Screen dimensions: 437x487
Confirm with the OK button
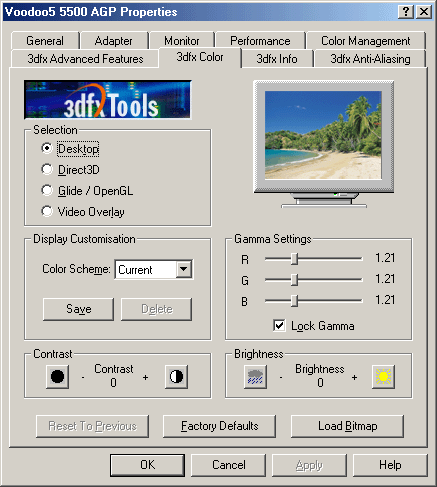pyautogui.click(x=147, y=465)
